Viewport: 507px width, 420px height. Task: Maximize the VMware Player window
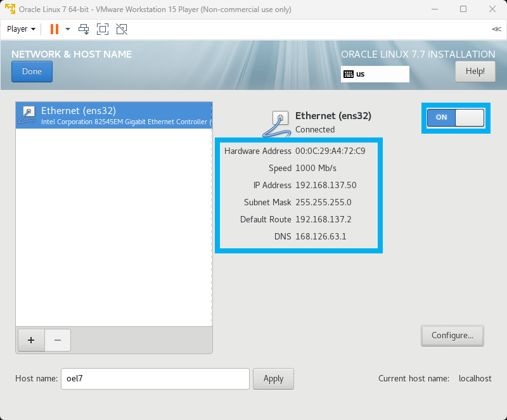click(x=463, y=9)
